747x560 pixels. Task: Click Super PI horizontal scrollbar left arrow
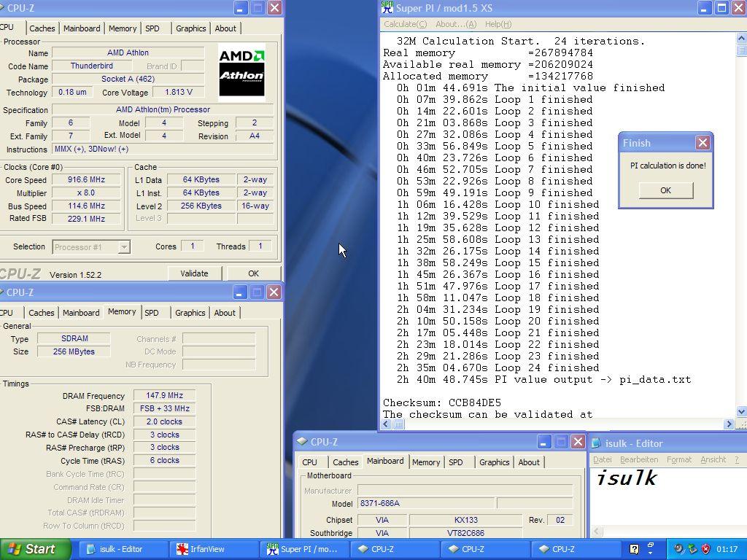point(386,424)
